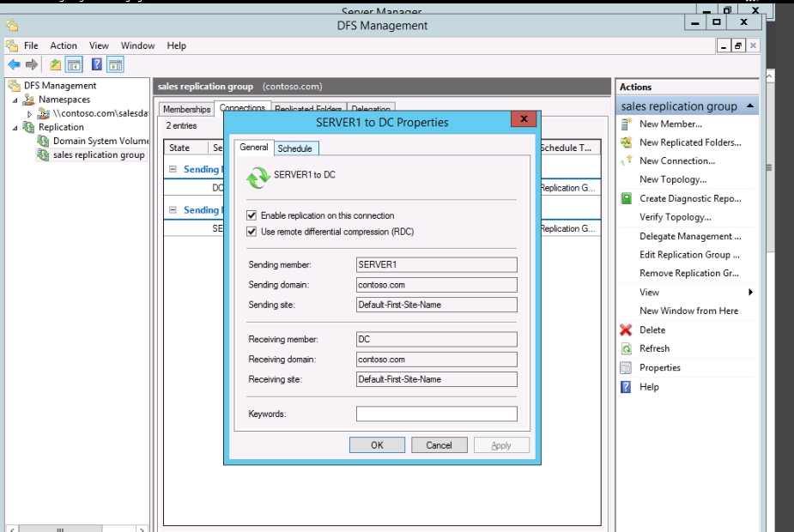Collapse the sales replication group actions section
The height and width of the screenshot is (532, 794).
[750, 106]
